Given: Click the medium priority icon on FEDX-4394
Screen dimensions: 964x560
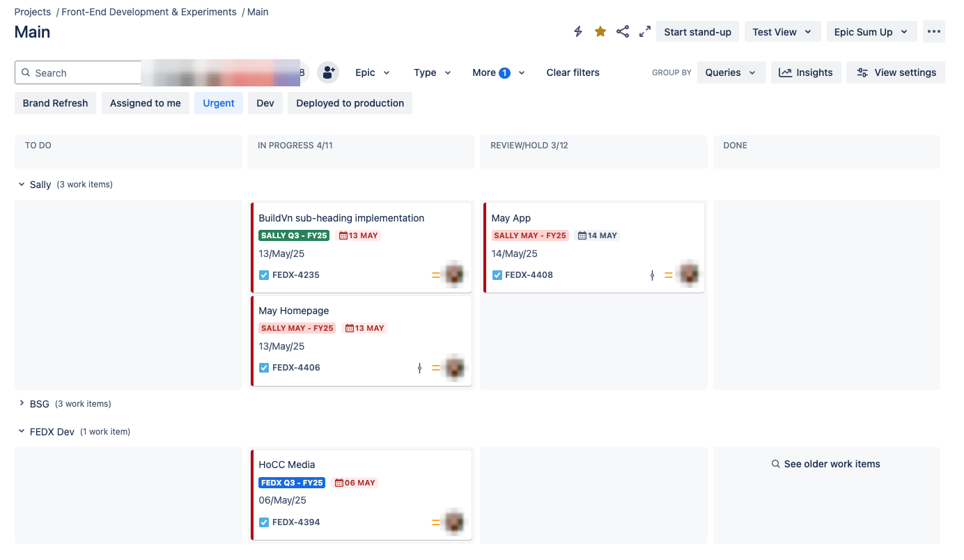Looking at the screenshot, I should click(x=436, y=522).
